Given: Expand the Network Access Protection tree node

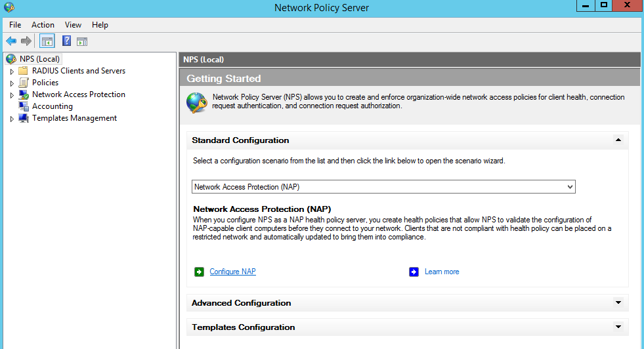Looking at the screenshot, I should tap(12, 95).
